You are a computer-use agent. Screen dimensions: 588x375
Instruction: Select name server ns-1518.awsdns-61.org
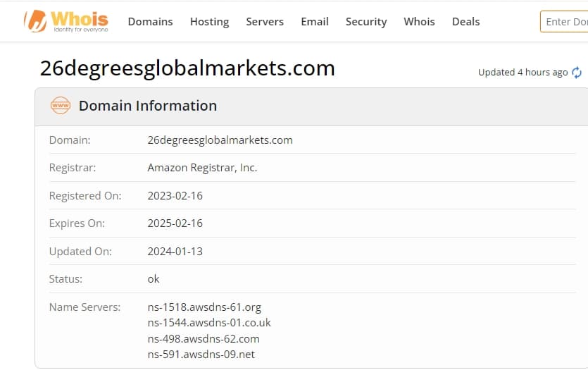tap(204, 307)
